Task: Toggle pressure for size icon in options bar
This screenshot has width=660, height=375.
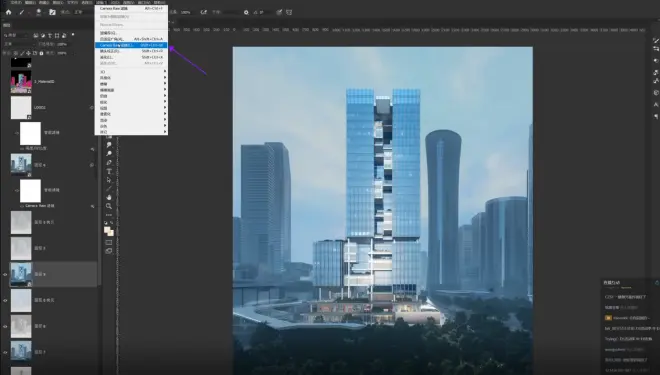Action: 279,12
